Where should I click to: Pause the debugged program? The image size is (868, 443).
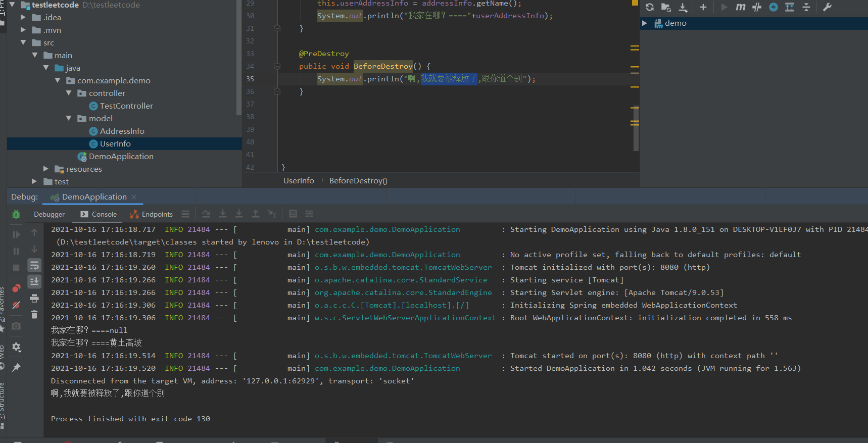click(x=16, y=251)
